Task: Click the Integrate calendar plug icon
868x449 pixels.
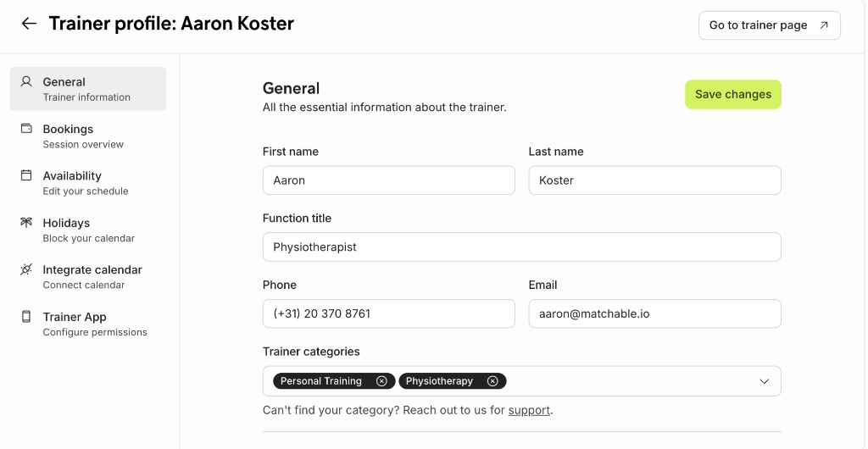Action: pyautogui.click(x=26, y=269)
